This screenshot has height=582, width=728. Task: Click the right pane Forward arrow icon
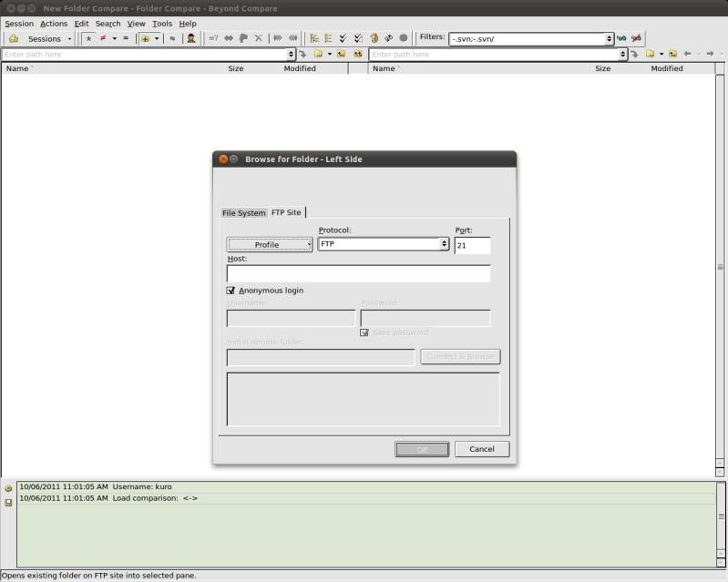click(710, 55)
